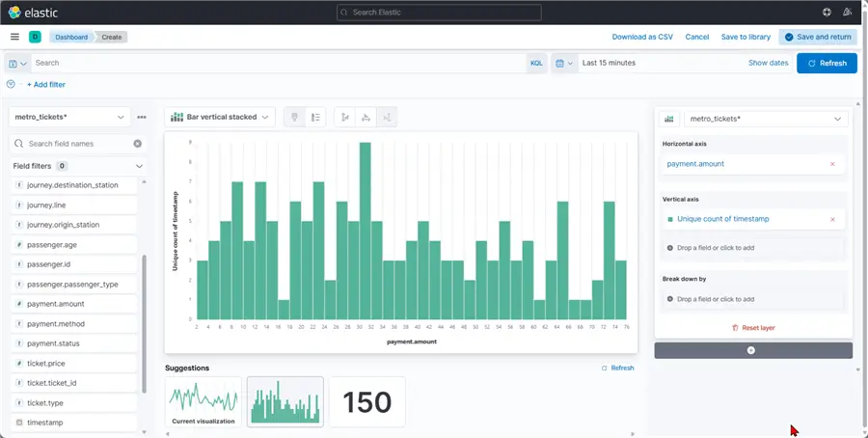868x438 pixels.
Task: Select payment.status field
Action: [73, 343]
